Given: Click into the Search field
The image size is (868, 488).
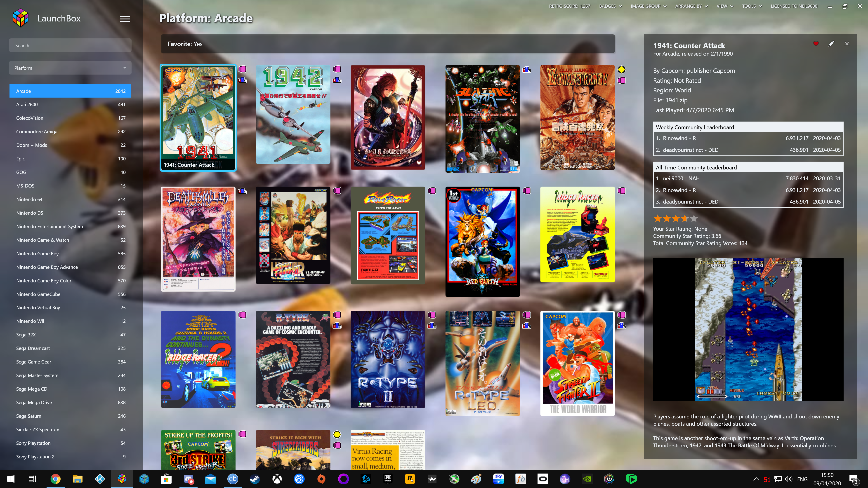Looking at the screenshot, I should pyautogui.click(x=70, y=45).
